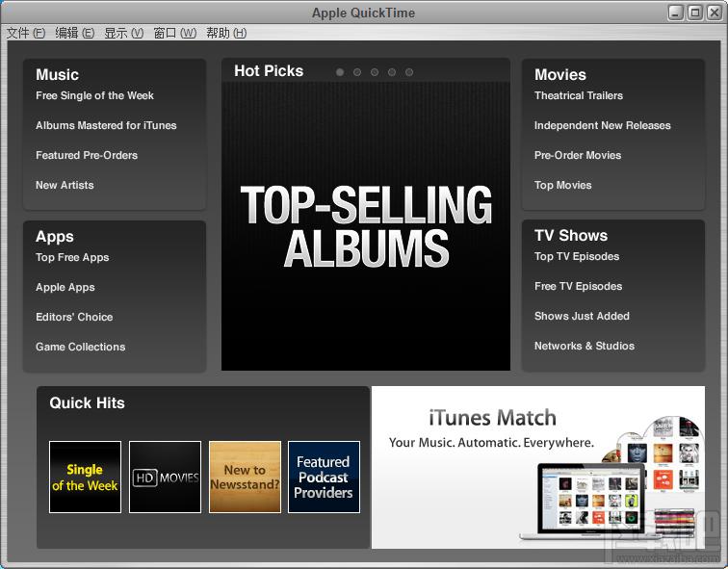Open Top TV Episodes link
The width and height of the screenshot is (728, 569).
pos(577,256)
